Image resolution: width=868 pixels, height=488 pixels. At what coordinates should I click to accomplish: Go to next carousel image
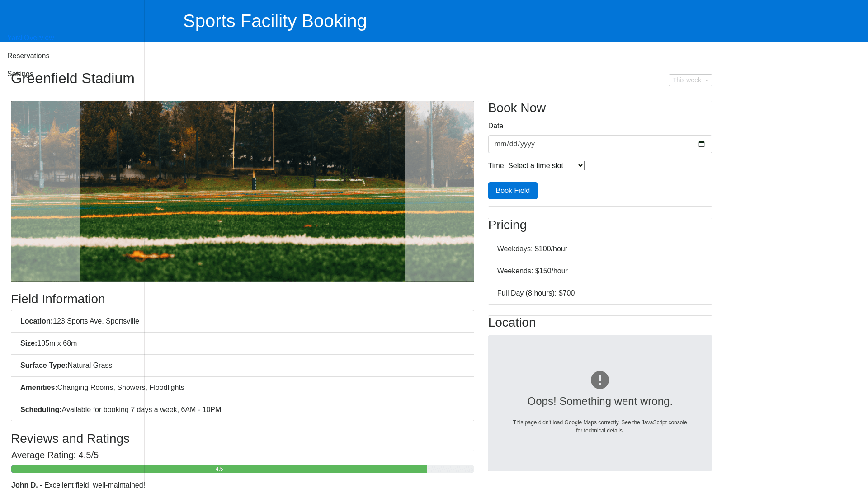click(x=439, y=191)
